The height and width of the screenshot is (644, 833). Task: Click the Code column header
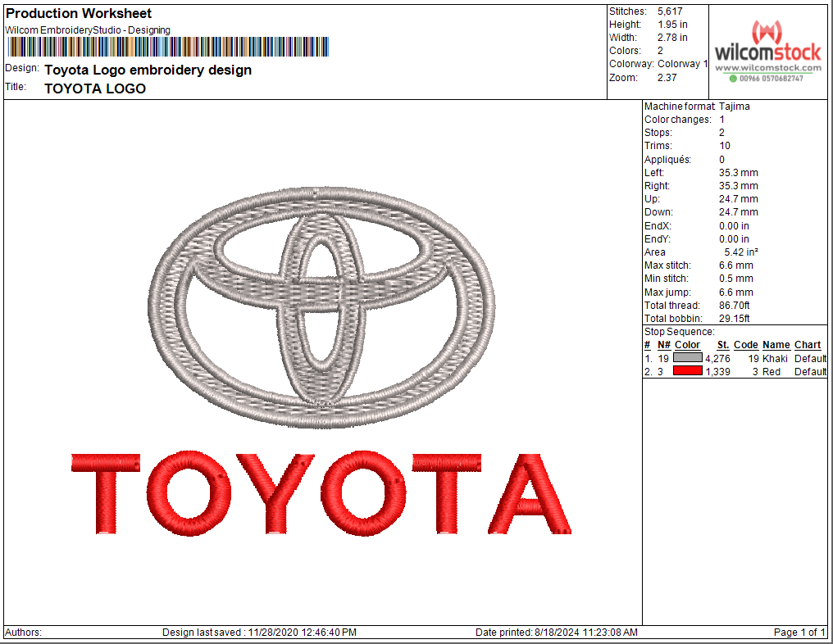746,345
